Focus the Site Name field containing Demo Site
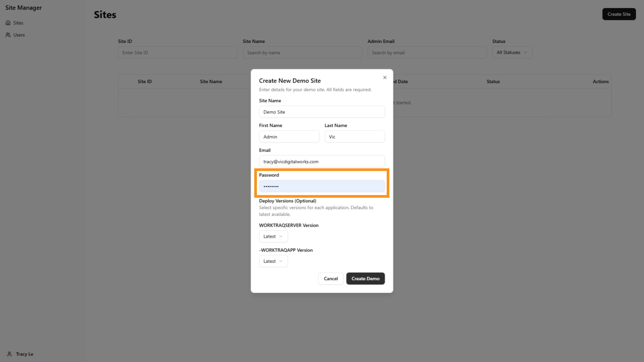 click(x=322, y=112)
